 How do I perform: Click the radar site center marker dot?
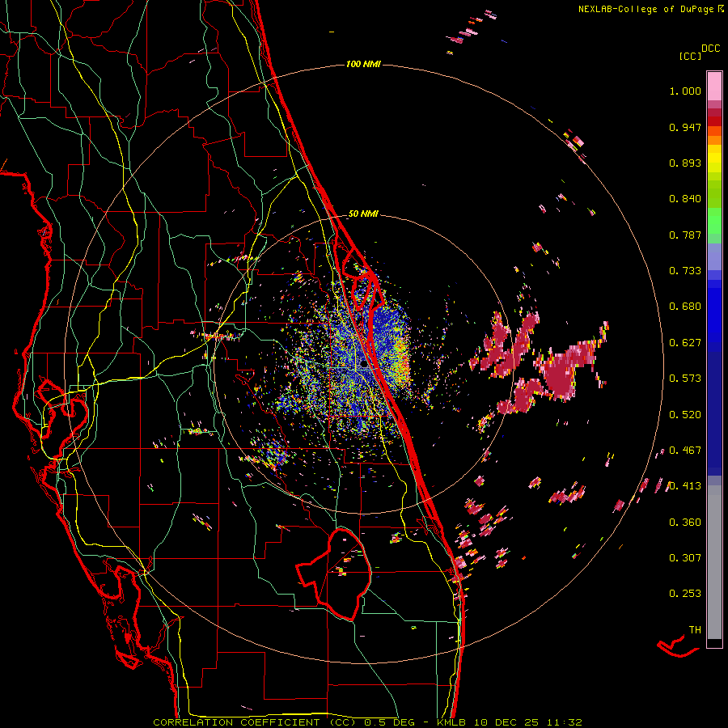point(363,365)
